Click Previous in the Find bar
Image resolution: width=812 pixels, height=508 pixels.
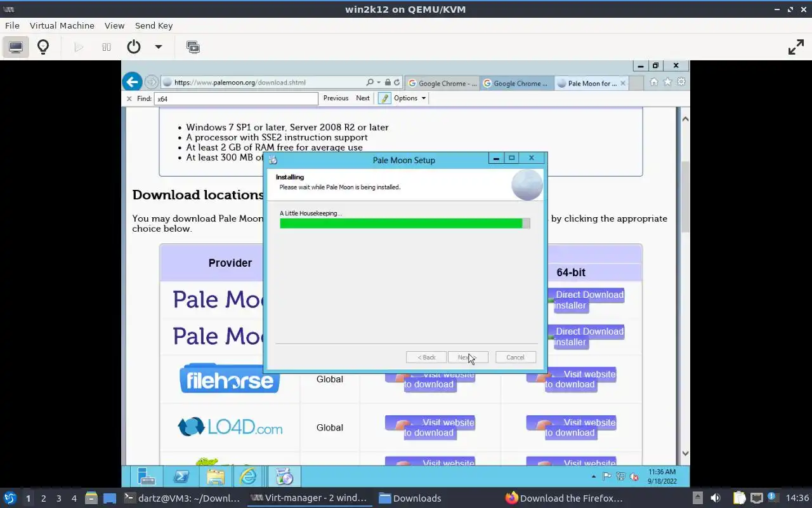[x=336, y=98]
